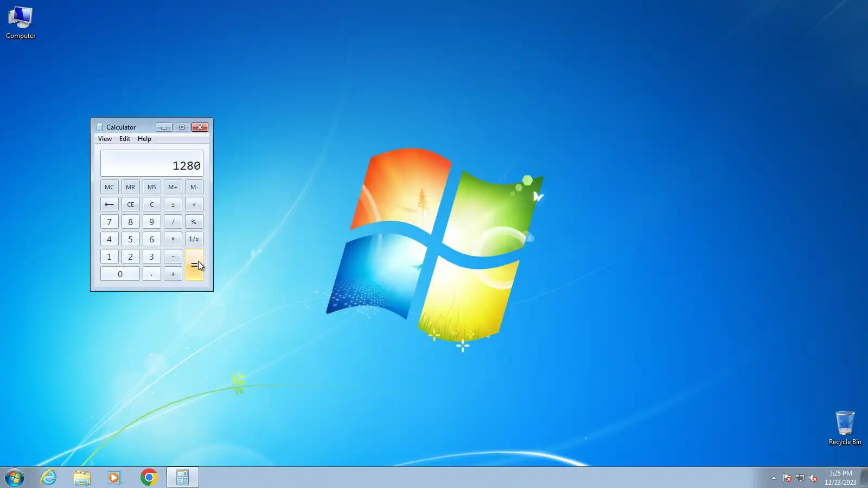Click the equals (=) button
Image resolution: width=868 pixels, height=488 pixels.
(194, 265)
